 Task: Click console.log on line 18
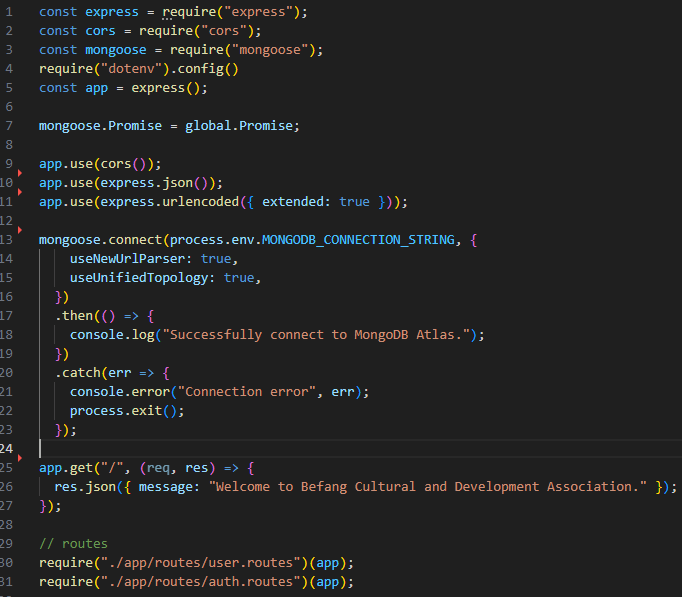click(x=112, y=335)
